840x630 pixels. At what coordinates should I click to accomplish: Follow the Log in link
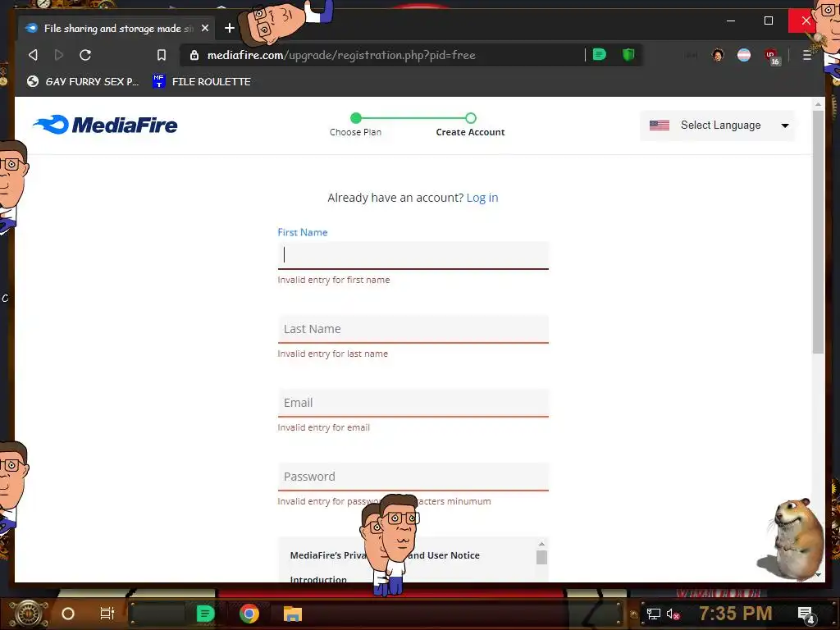[482, 198]
